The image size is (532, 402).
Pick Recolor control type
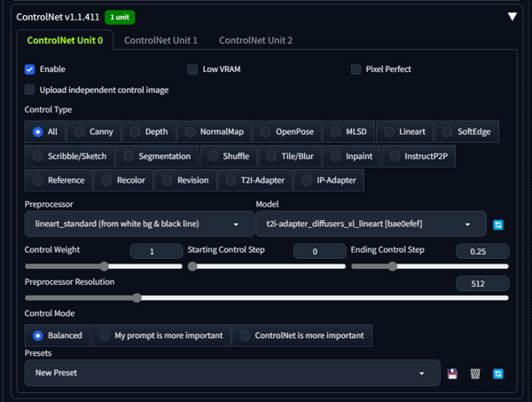(123, 180)
